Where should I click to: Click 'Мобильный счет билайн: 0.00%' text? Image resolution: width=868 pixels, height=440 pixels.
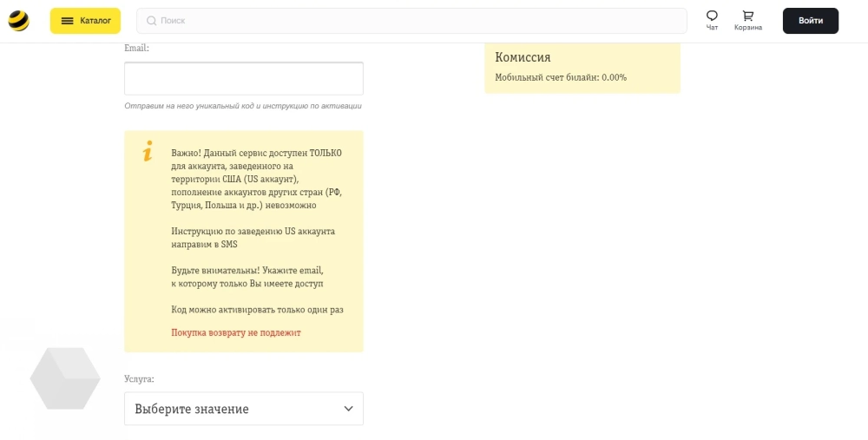click(x=561, y=77)
